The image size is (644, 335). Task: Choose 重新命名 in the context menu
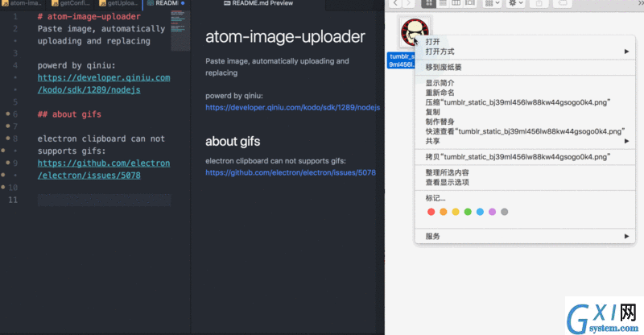[526, 93]
